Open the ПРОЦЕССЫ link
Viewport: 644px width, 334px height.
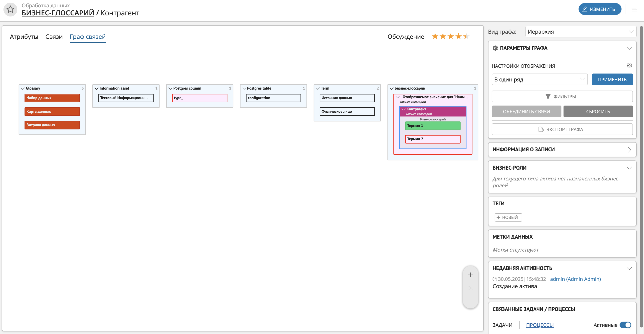[539, 325]
